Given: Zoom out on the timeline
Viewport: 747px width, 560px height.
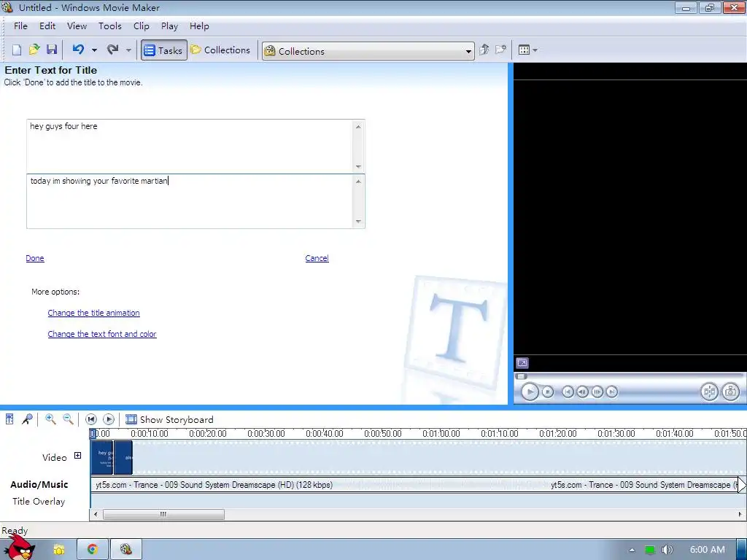Looking at the screenshot, I should coord(68,419).
